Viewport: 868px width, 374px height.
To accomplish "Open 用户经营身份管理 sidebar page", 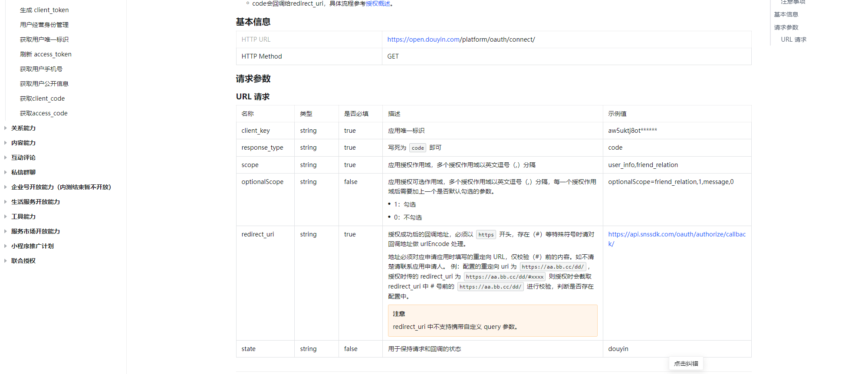I will (44, 25).
